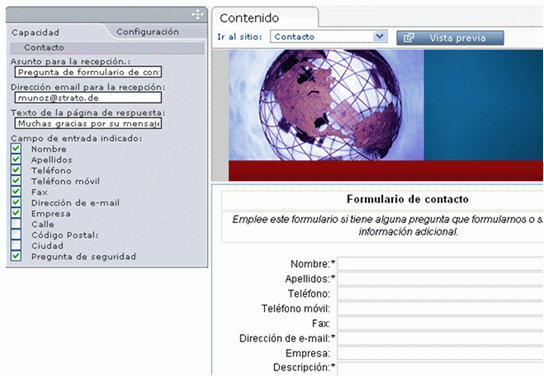Enable the Ciudad checkbox

[x=16, y=245]
